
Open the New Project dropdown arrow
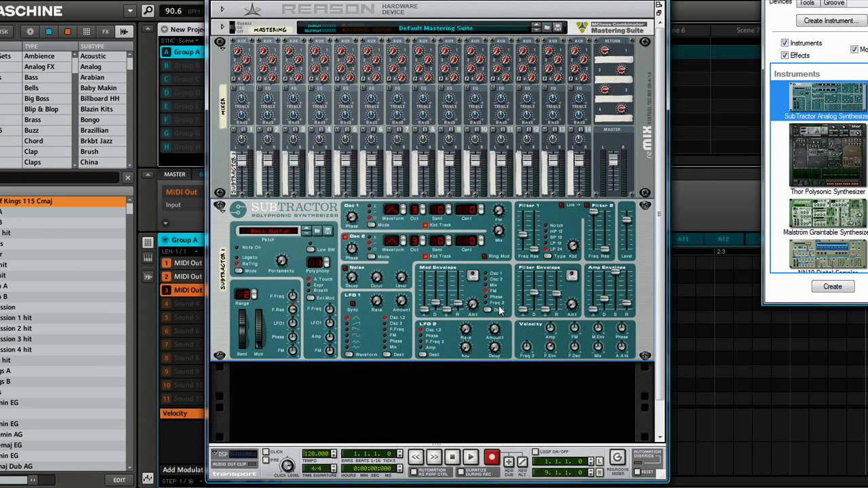point(164,29)
